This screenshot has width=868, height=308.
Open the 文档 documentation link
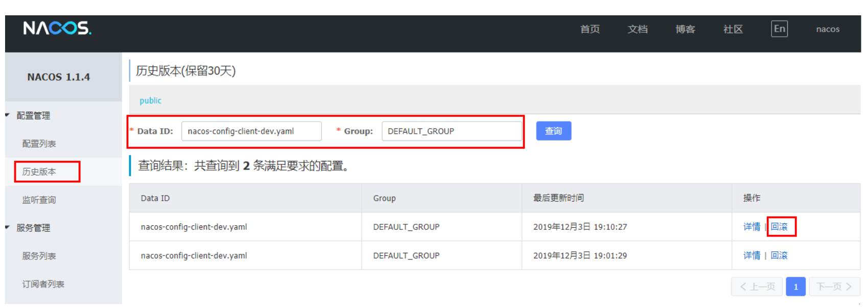point(638,29)
